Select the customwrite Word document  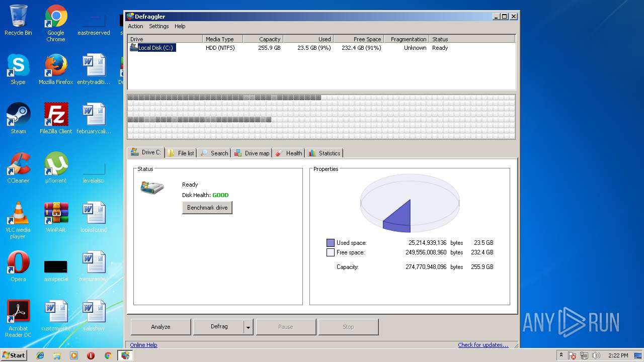pyautogui.click(x=56, y=316)
